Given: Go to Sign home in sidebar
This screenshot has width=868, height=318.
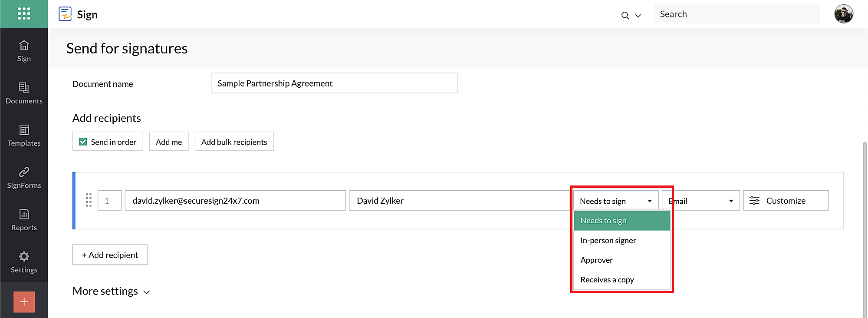Looking at the screenshot, I should pos(24,51).
